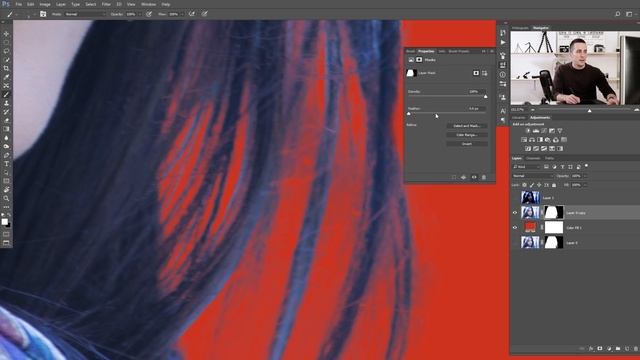Viewport: 640px width, 360px height.
Task: Click foreground color swatch
Action: pyautogui.click(x=4, y=222)
